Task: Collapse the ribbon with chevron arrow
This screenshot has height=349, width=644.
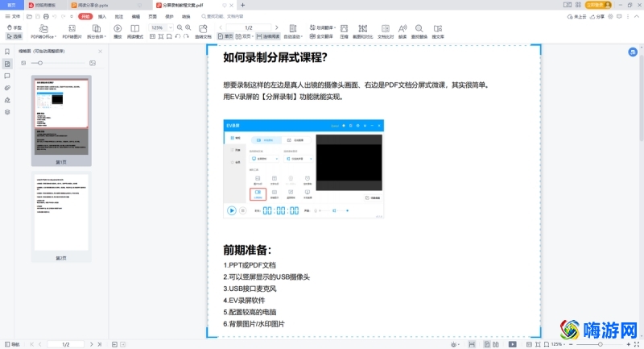Action: pyautogui.click(x=637, y=16)
